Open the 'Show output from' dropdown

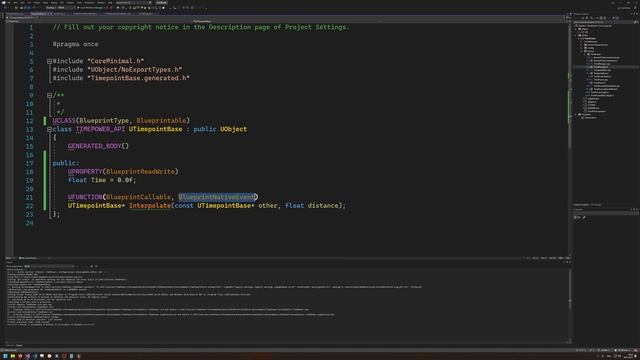49,266
